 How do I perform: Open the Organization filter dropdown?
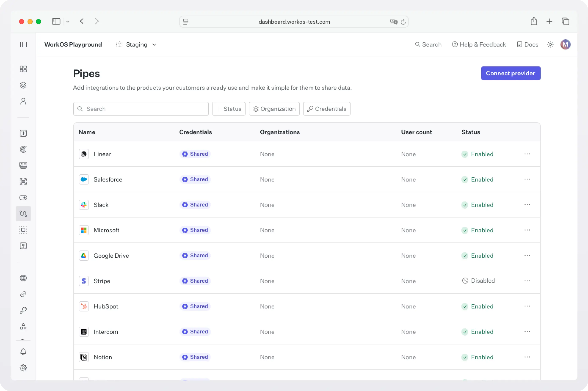[274, 109]
